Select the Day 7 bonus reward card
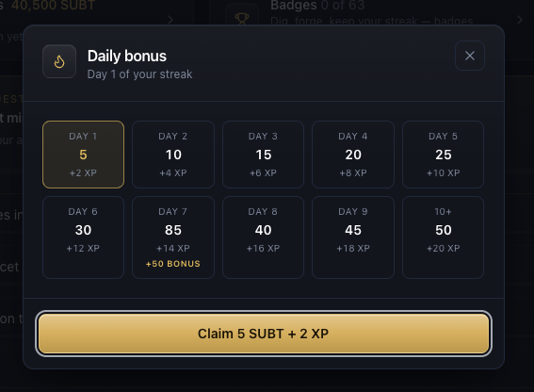Image resolution: width=534 pixels, height=392 pixels. [x=173, y=237]
